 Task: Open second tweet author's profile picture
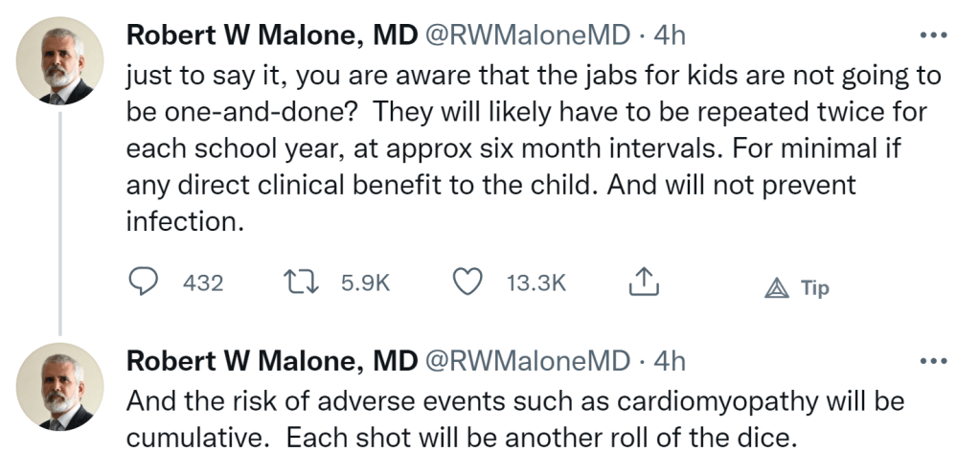(x=60, y=387)
